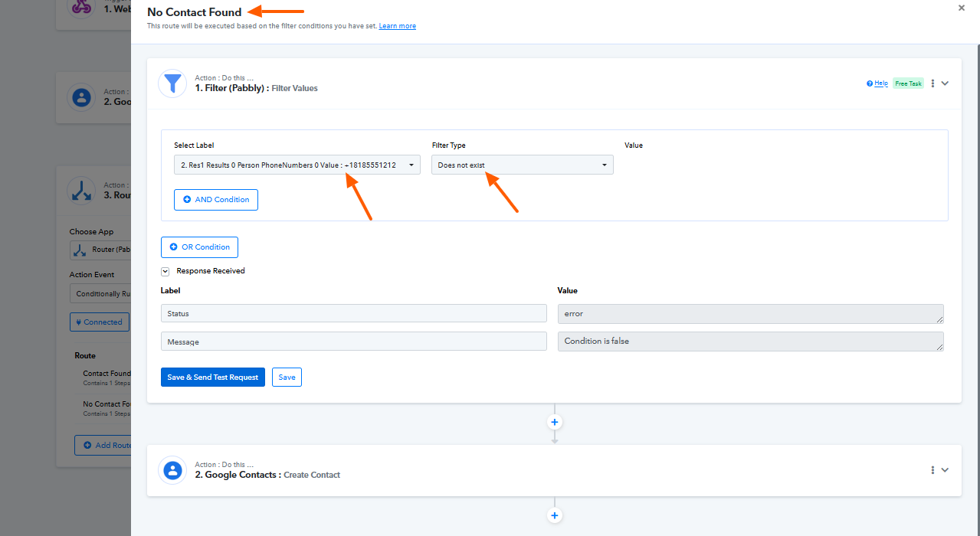The height and width of the screenshot is (536, 980).
Task: Expand the Google Contacts Create Contact step
Action: (946, 470)
